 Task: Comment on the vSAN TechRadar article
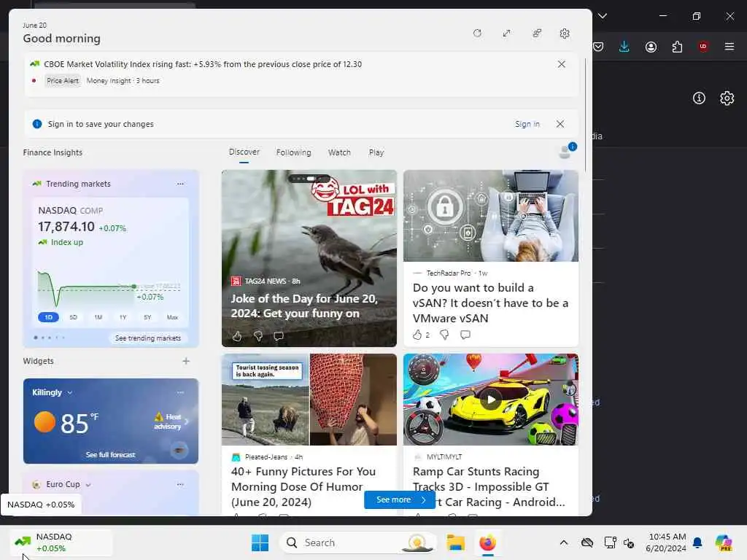click(x=465, y=335)
